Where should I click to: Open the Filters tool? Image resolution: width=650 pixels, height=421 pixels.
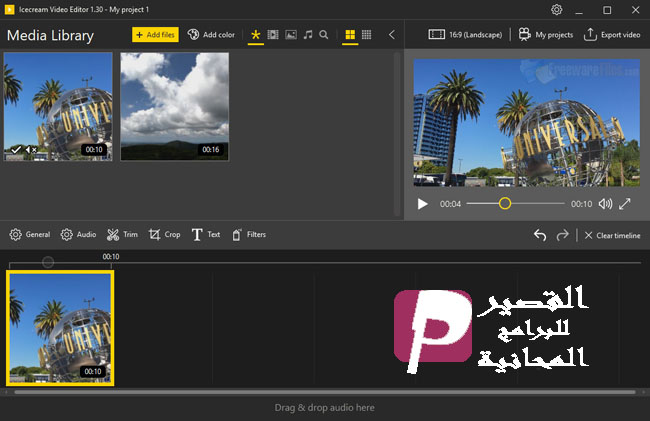click(249, 235)
